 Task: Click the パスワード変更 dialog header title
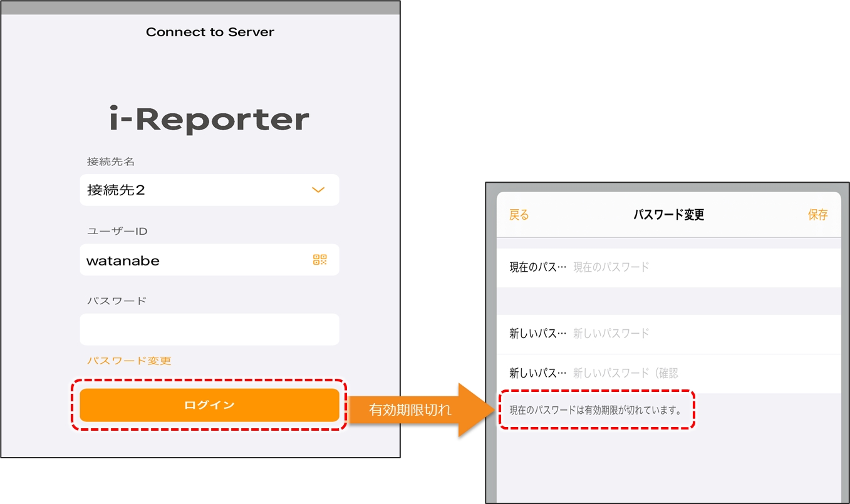tap(668, 215)
